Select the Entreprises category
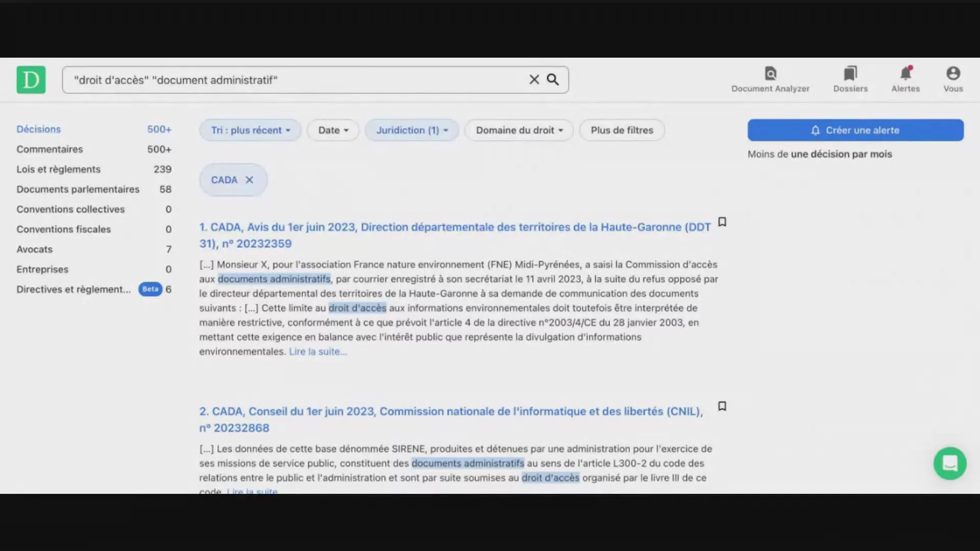The image size is (980, 551). (94, 269)
